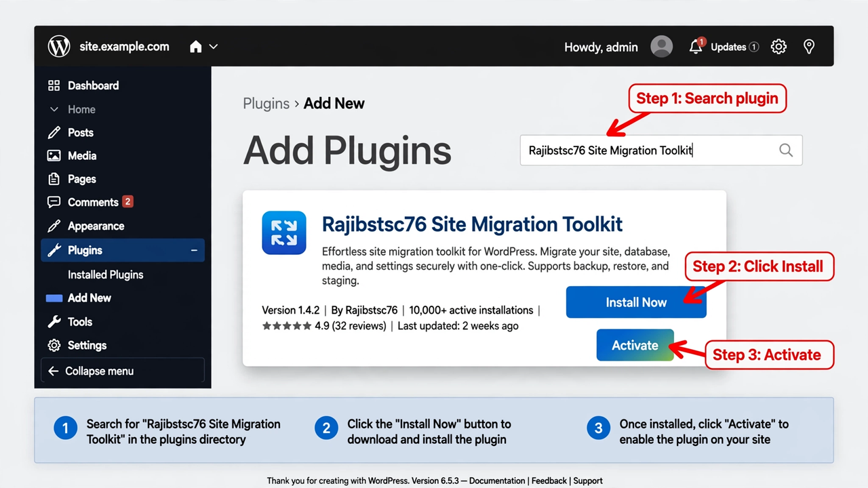The width and height of the screenshot is (868, 488).
Task: Click the Comments speech bubble icon
Action: point(54,202)
